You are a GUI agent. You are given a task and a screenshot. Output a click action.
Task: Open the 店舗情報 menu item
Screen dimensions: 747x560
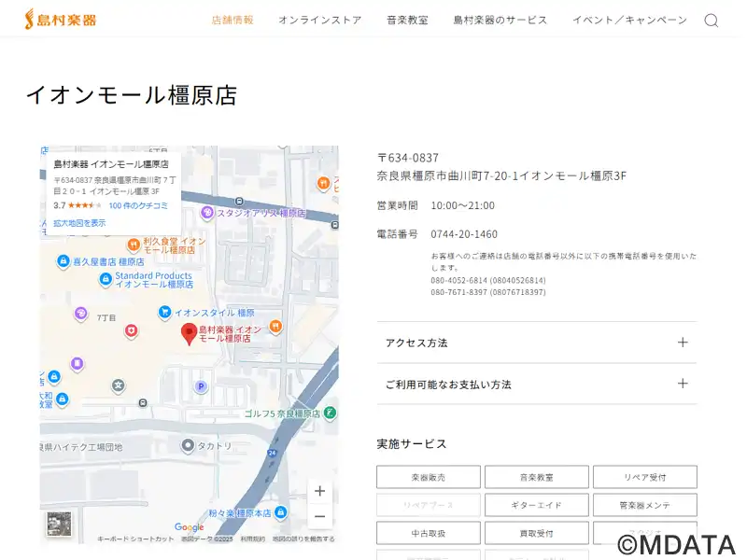click(233, 20)
